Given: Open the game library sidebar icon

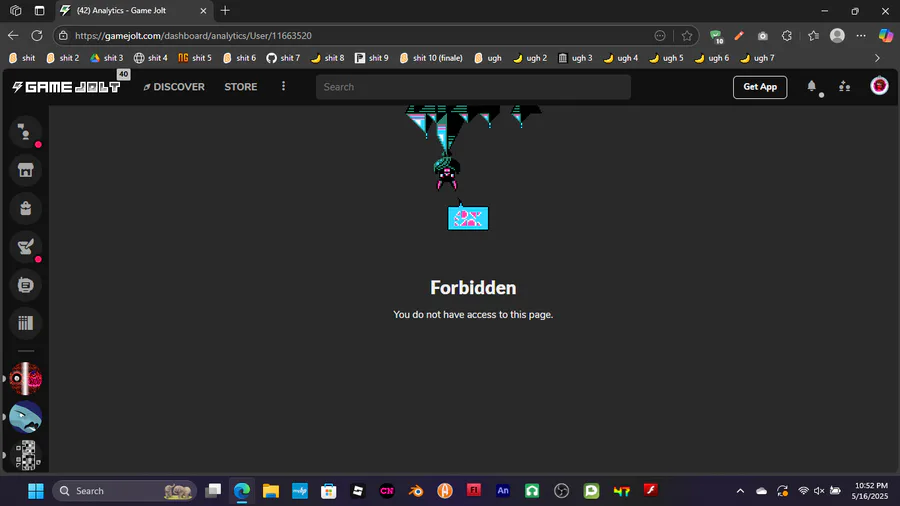Looking at the screenshot, I should 25,323.
